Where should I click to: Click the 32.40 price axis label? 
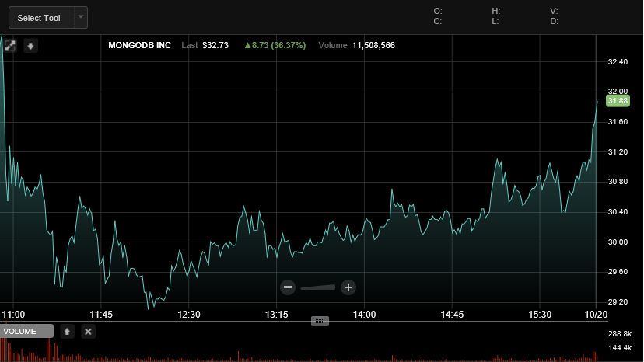[618, 62]
